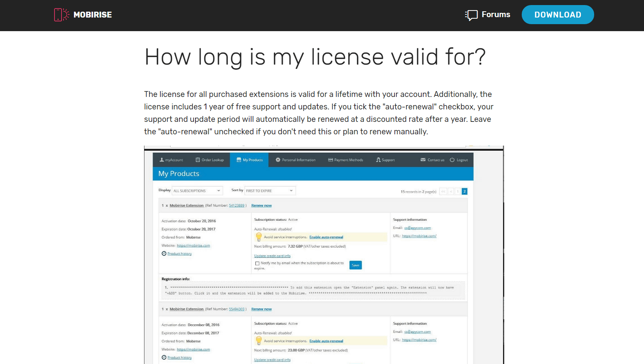Image resolution: width=644 pixels, height=364 pixels.
Task: Click lightbulb icon in first auto-renewal notice
Action: pos(259,237)
